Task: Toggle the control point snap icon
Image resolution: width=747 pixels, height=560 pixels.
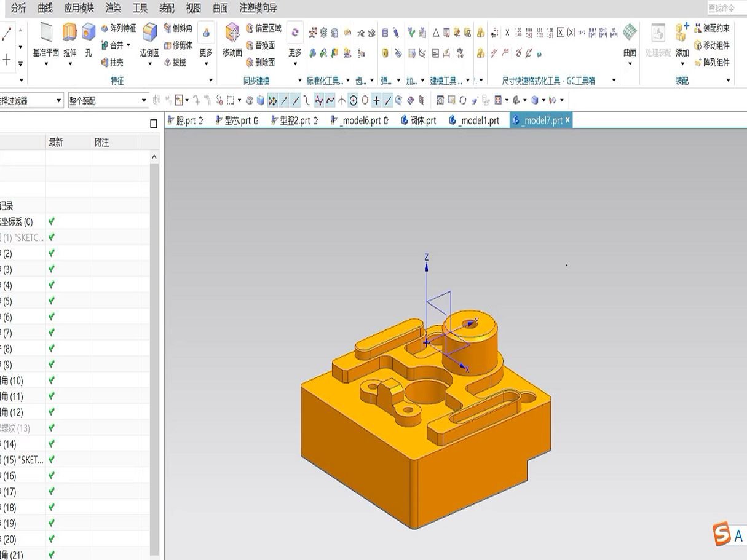Action: (x=307, y=100)
